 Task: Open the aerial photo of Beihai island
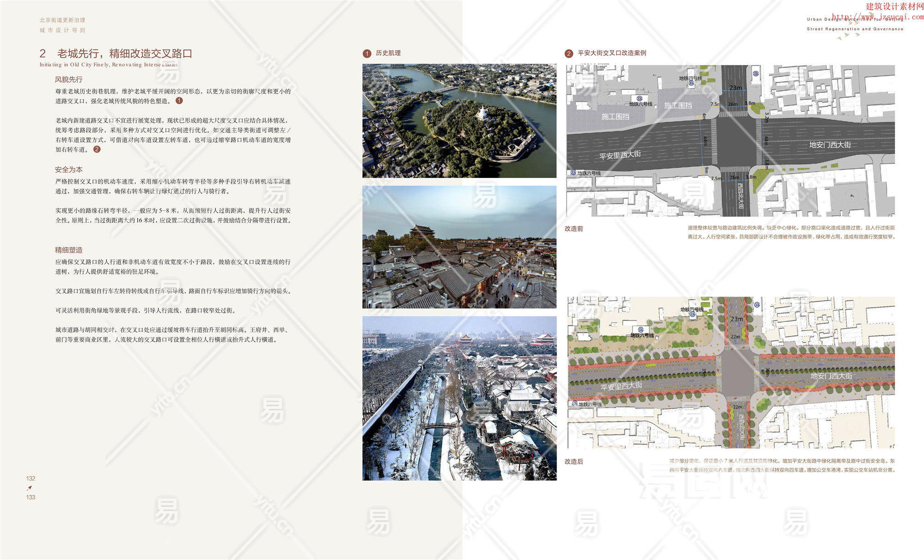point(459,121)
